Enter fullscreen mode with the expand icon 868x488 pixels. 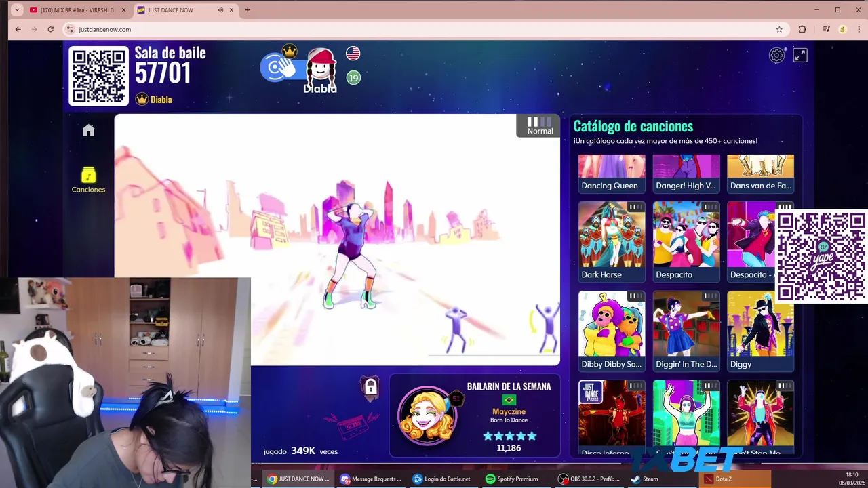tap(800, 56)
